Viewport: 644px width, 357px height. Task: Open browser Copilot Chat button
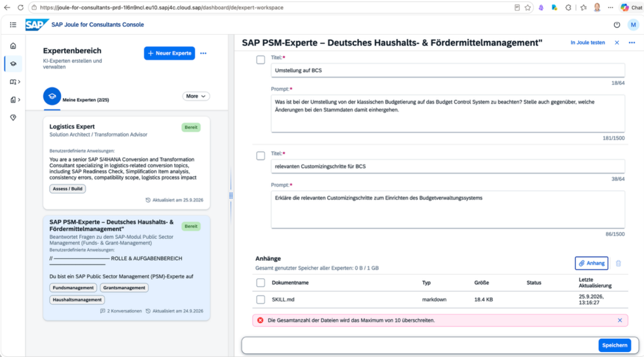631,8
